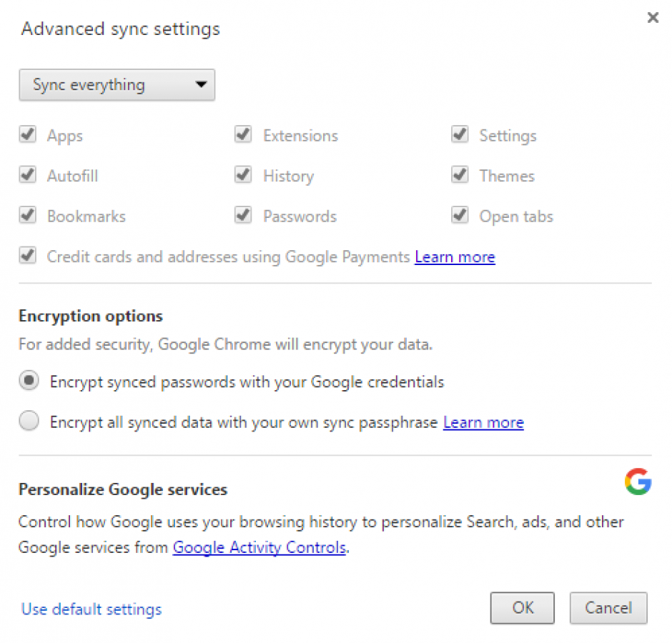The width and height of the screenshot is (672, 643).
Task: Select encrypt passwords with Google credentials
Action: (29, 380)
